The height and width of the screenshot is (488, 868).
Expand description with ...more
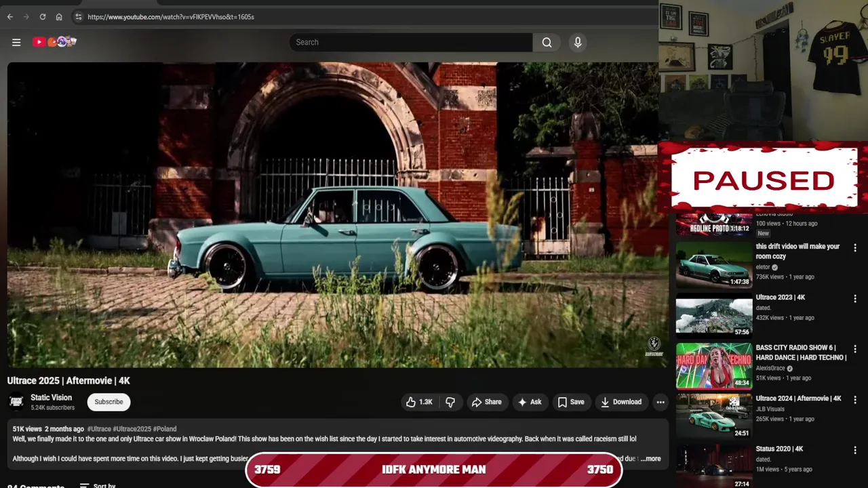coord(650,459)
